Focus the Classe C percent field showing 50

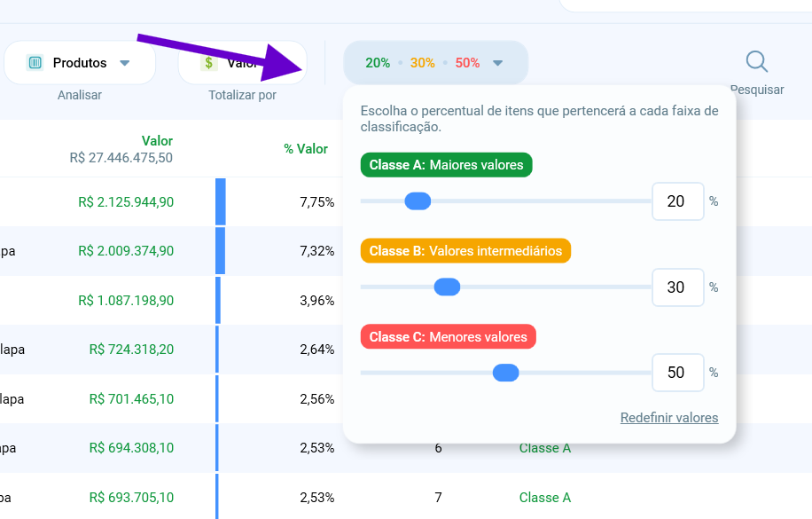click(677, 373)
